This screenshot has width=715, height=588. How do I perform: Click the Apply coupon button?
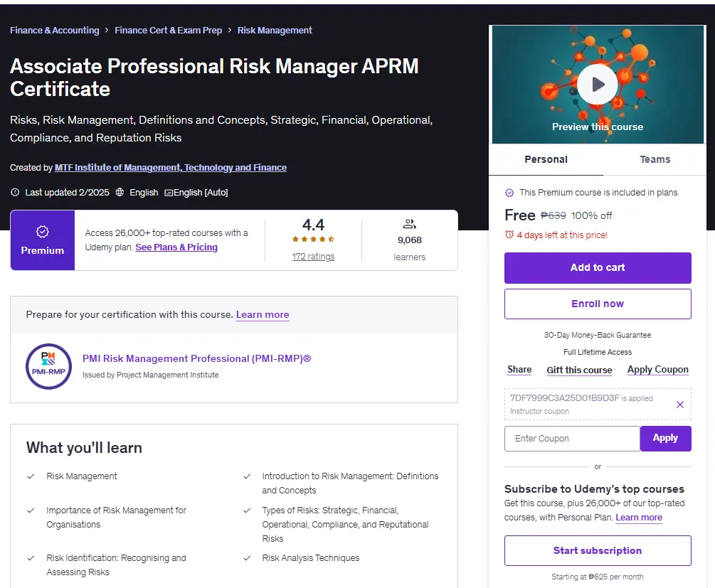(x=665, y=439)
